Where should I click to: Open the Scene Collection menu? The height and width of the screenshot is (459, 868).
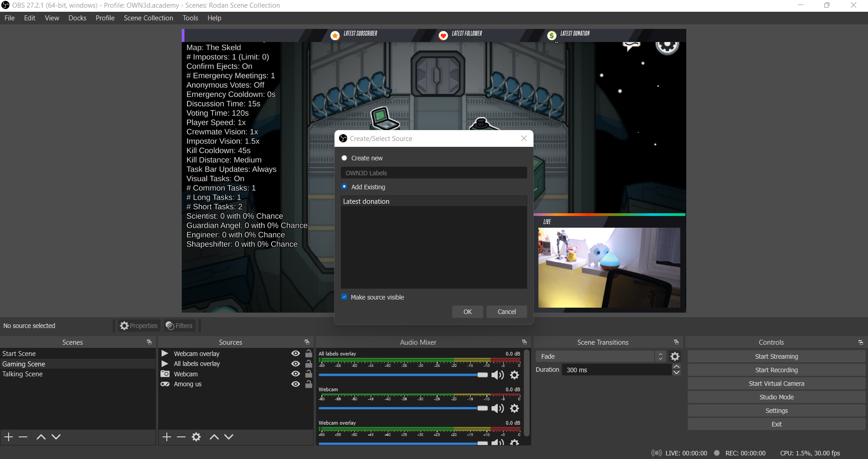coord(148,18)
